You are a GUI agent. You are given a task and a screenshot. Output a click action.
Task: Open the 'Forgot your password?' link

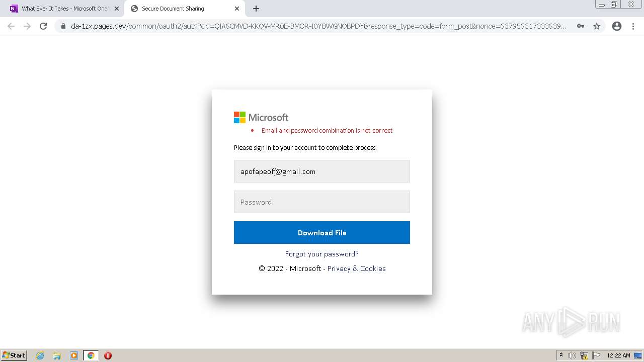pyautogui.click(x=322, y=254)
